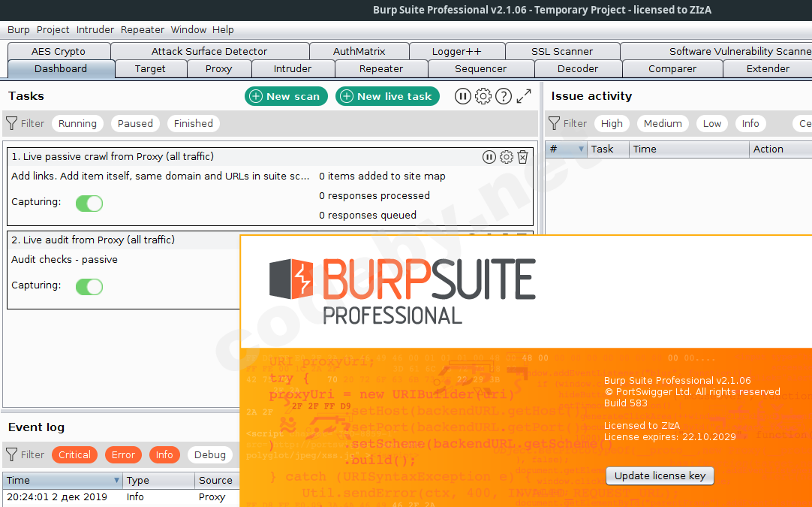This screenshot has width=812, height=507.
Task: Toggle the Critical event log filter
Action: click(x=74, y=454)
